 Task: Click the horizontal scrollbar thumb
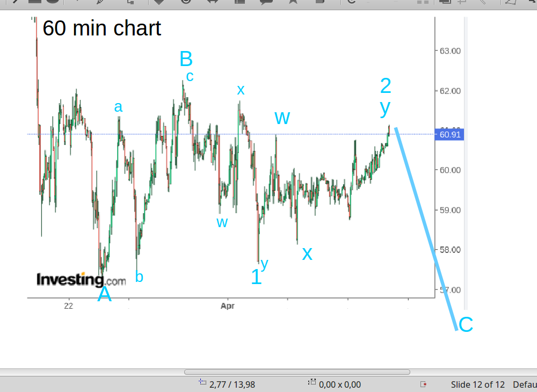(297, 372)
